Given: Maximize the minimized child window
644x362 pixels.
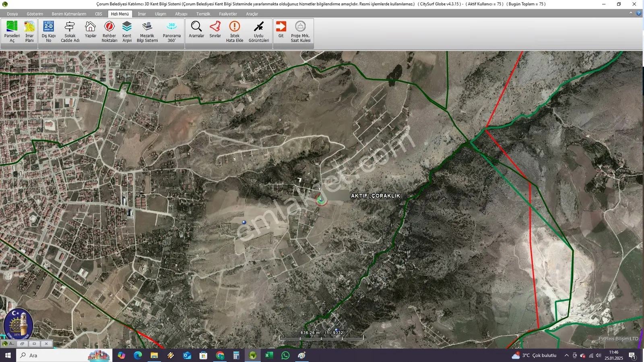Looking at the screenshot, I should 34,343.
